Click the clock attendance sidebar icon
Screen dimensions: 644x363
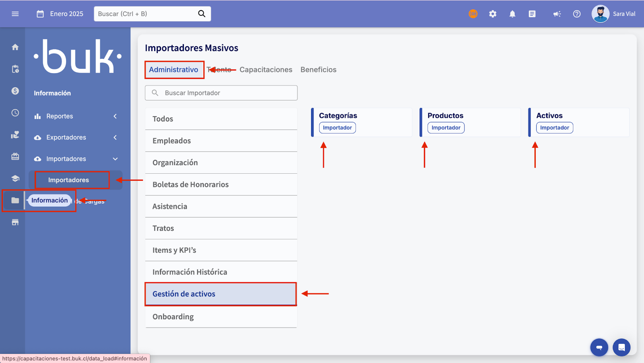15,113
